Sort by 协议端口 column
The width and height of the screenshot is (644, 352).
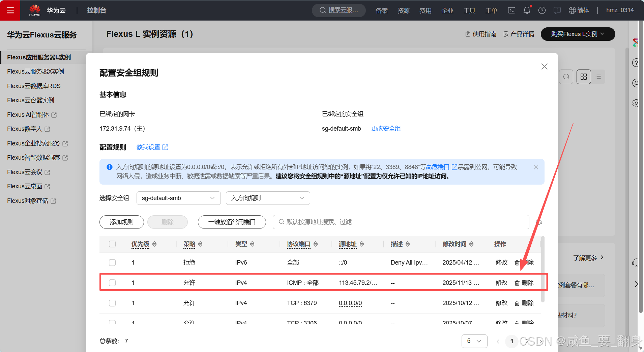tap(316, 244)
